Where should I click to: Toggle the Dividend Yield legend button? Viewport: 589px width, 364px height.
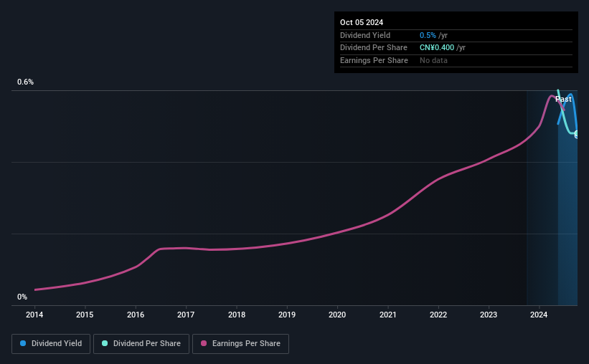click(51, 344)
